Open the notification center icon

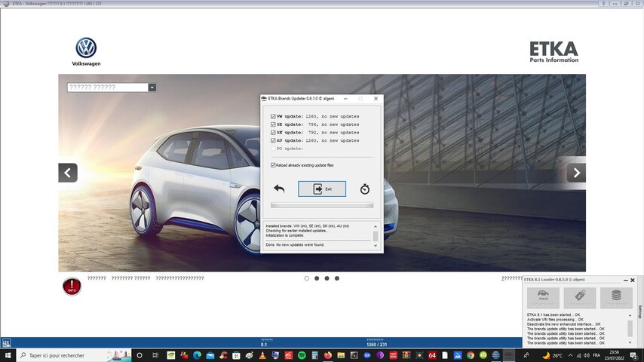tap(634, 355)
